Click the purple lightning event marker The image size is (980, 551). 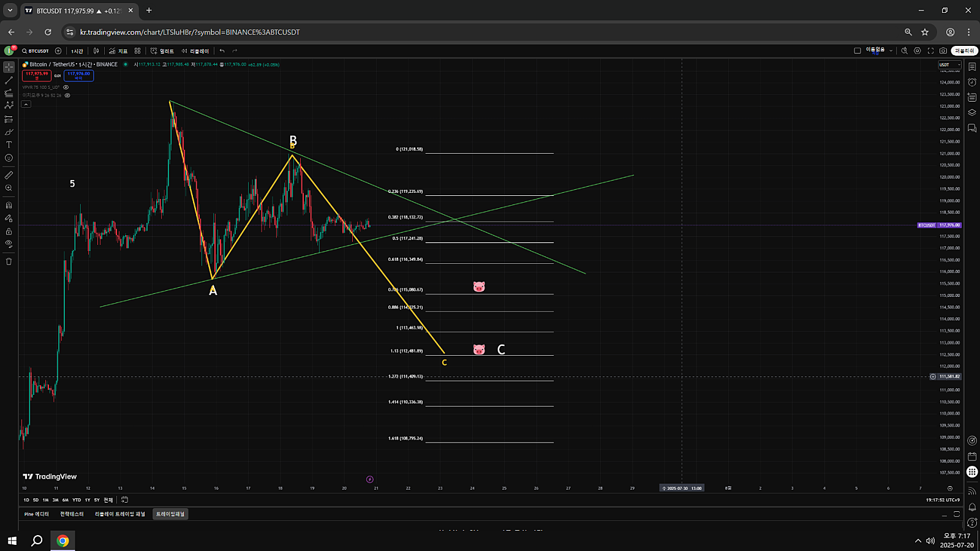[x=370, y=479]
